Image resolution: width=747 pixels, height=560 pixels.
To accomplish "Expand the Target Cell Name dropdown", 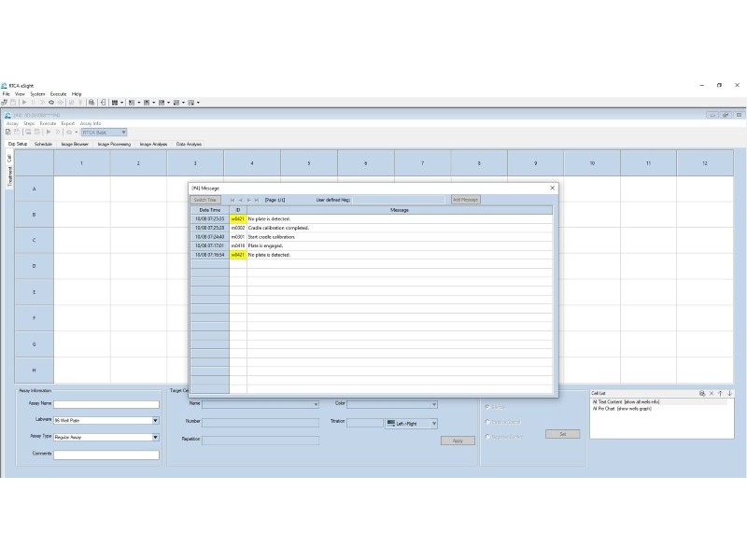I will (316, 404).
